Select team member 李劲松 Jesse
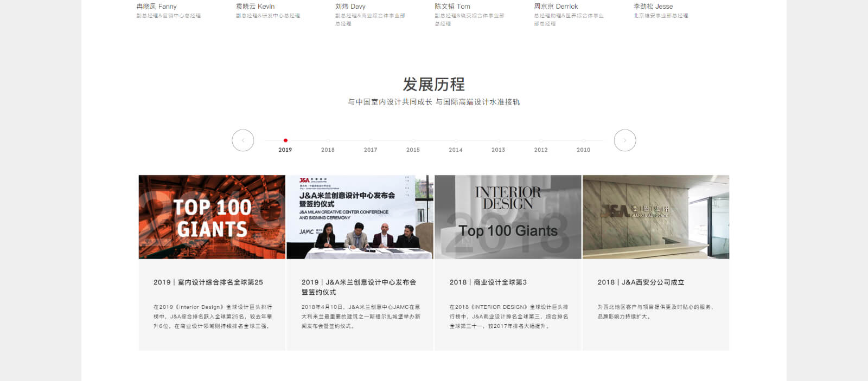The height and width of the screenshot is (381, 868). tap(653, 7)
